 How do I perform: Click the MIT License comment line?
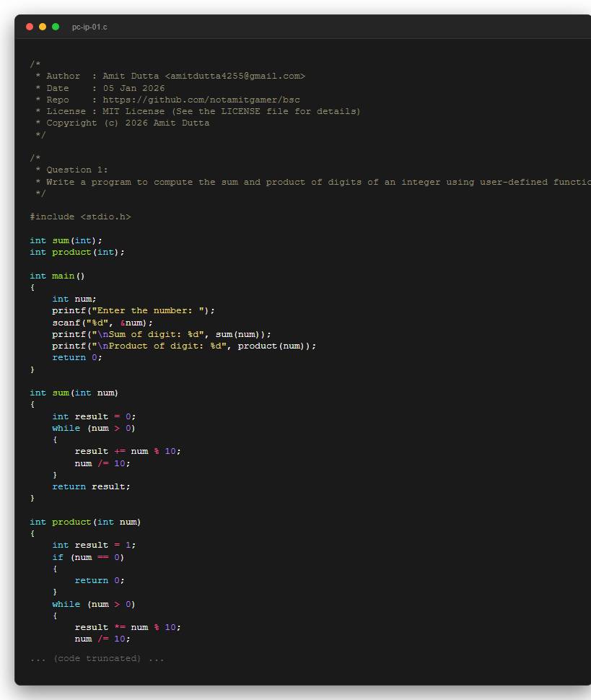click(x=198, y=112)
